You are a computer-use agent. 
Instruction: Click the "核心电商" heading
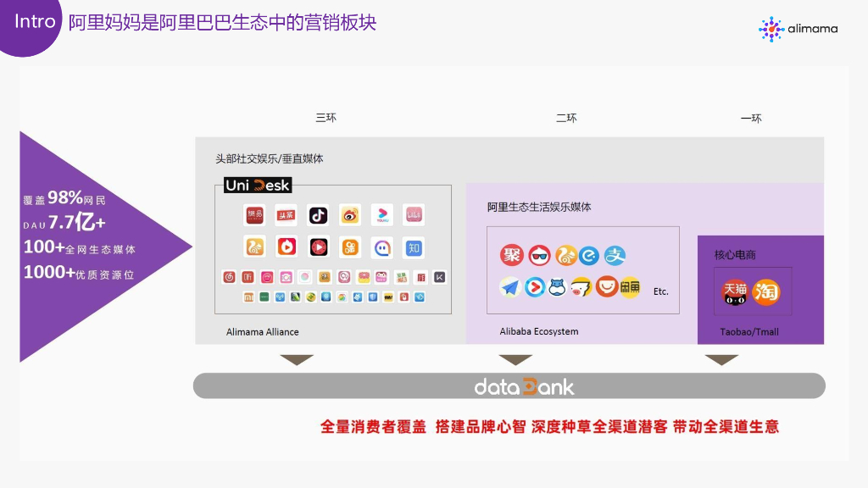click(735, 255)
